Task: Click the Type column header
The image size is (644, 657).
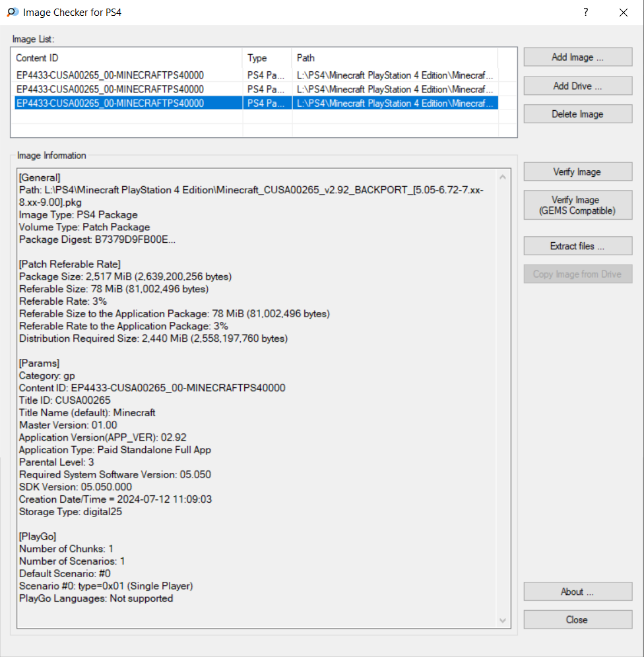Action: (267, 58)
